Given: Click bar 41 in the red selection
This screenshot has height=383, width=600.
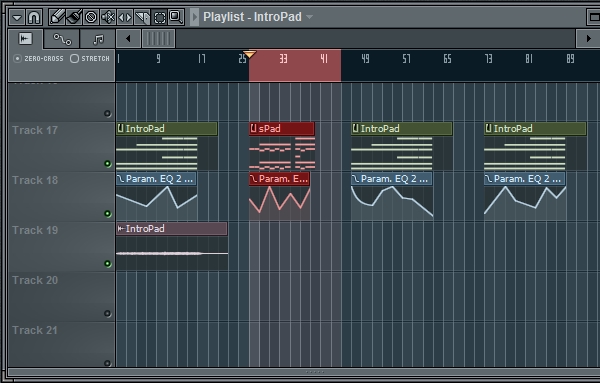Looking at the screenshot, I should pos(324,59).
